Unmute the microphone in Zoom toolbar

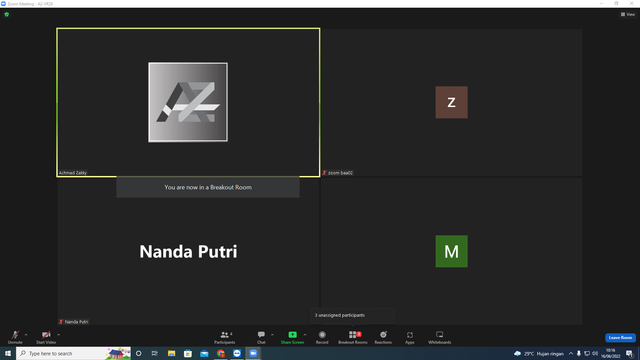point(15,337)
